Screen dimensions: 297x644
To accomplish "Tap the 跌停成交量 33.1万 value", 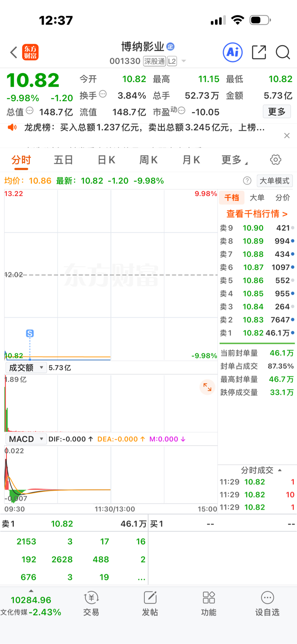I will point(282,393).
